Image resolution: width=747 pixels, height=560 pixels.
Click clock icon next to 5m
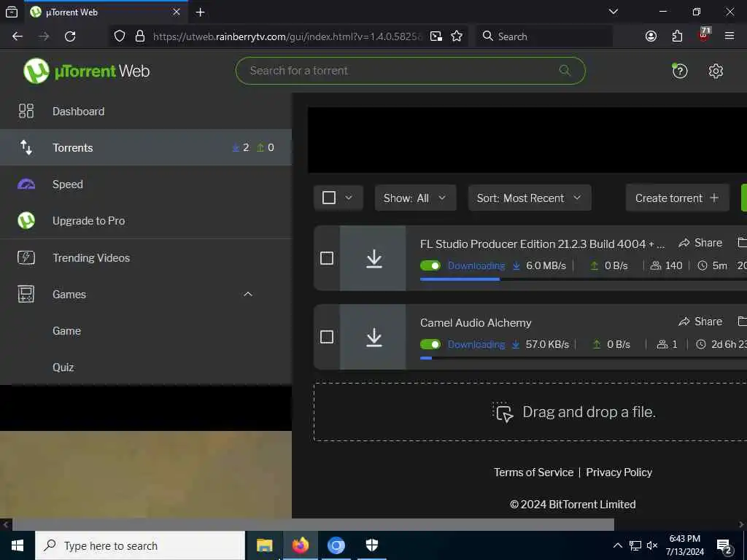click(x=703, y=265)
